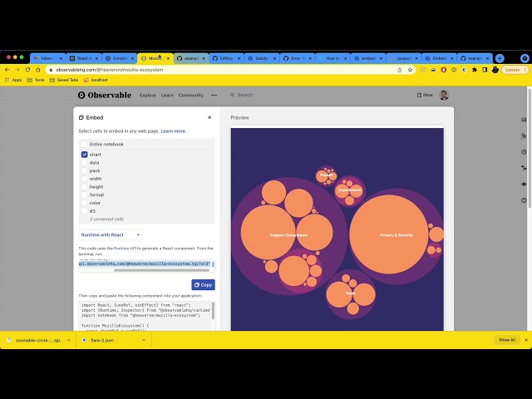Viewport: 532px width, 399px height.
Task: Expand options for flare-2.json download
Action: (144, 340)
